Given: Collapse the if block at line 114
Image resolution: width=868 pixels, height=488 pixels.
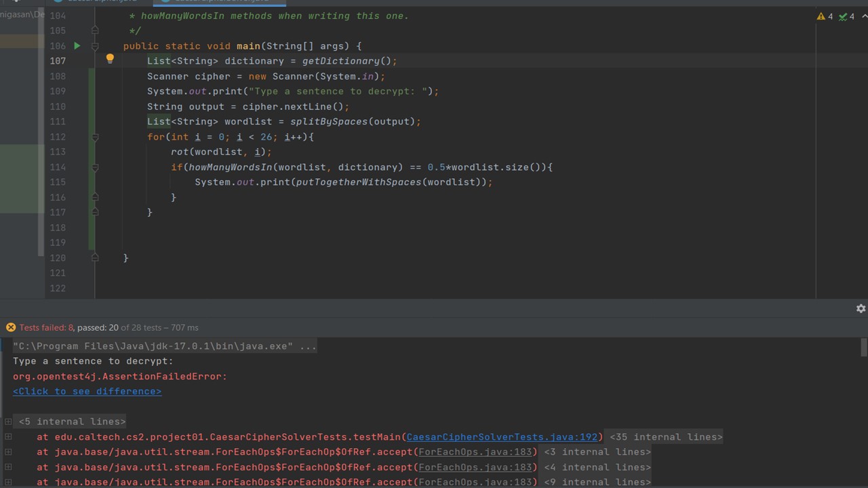Looking at the screenshot, I should pos(95,167).
